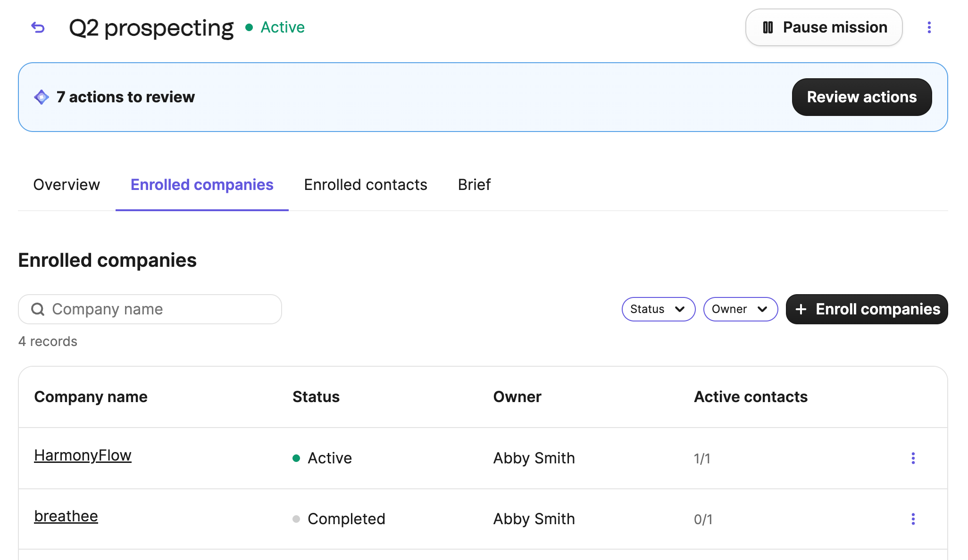The height and width of the screenshot is (560, 968).
Task: Click the Completed status of breathee
Action: [x=339, y=519]
